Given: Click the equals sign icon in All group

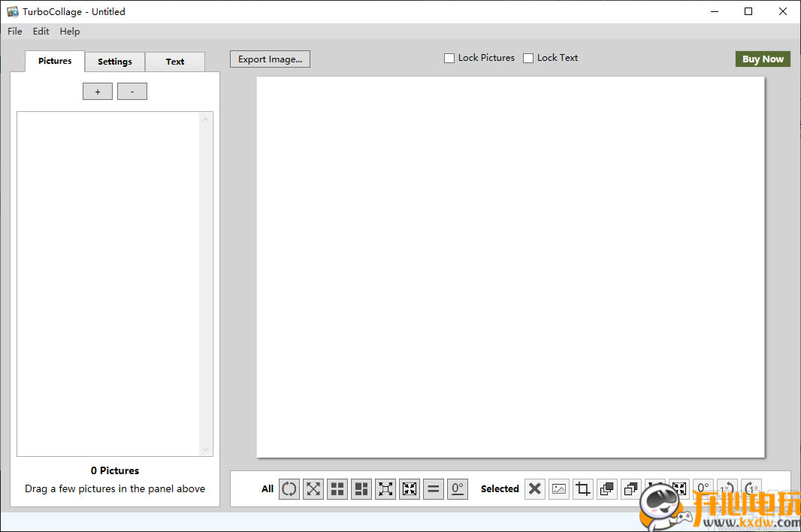Looking at the screenshot, I should pos(434,489).
